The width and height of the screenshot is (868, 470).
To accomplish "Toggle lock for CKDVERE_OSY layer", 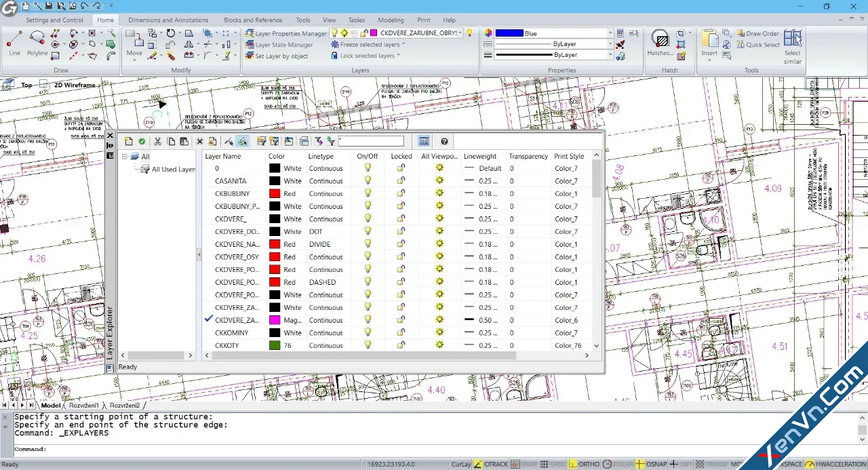I will point(401,256).
